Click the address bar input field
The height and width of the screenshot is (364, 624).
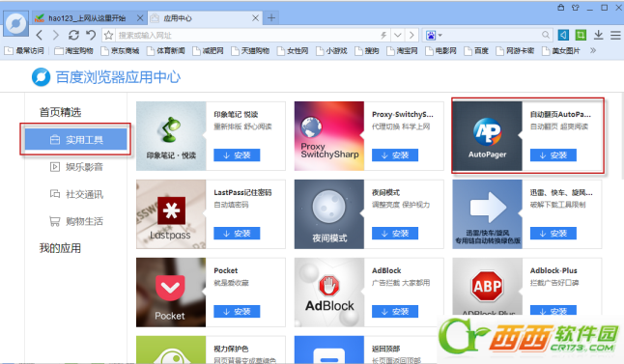[246, 35]
